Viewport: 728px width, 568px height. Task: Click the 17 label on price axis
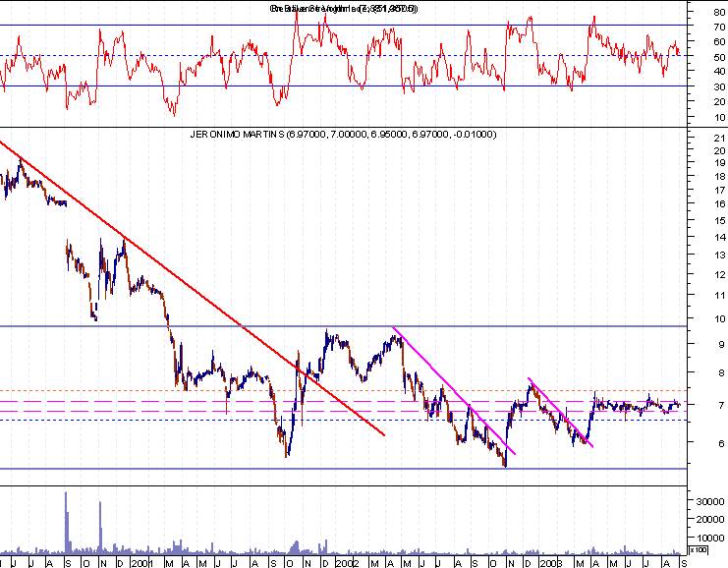(x=719, y=191)
